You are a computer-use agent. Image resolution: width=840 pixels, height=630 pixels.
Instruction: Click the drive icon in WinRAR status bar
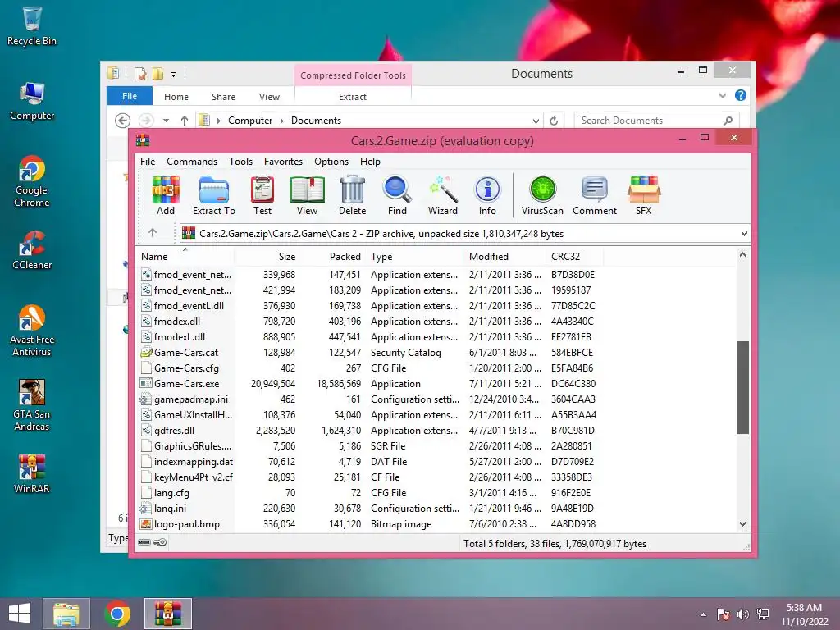click(x=144, y=543)
